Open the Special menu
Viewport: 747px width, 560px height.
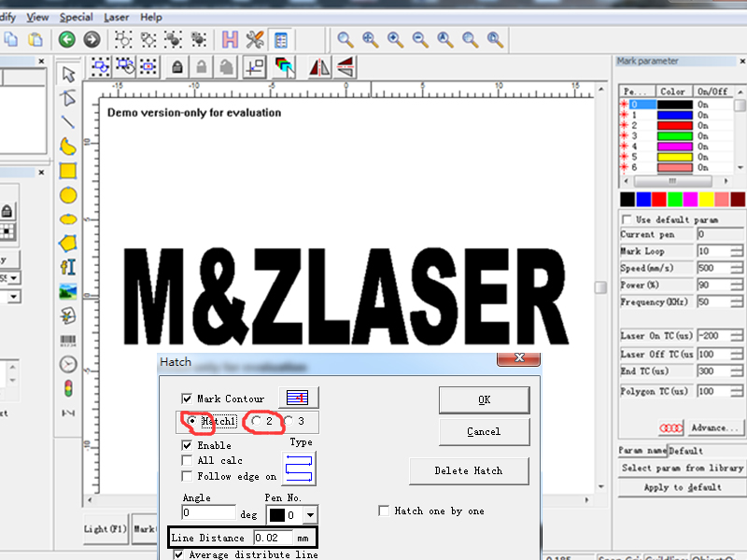[77, 17]
